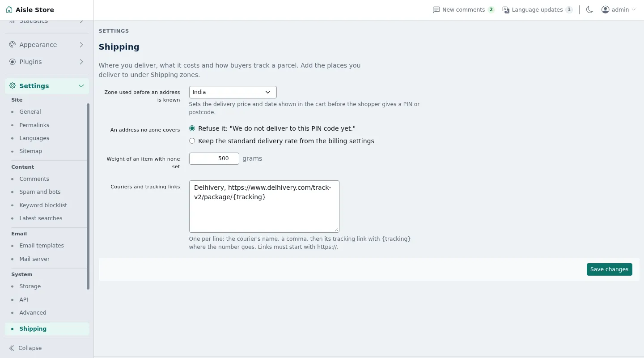The image size is (644, 358).
Task: Click the admin user avatar icon
Action: tap(605, 10)
